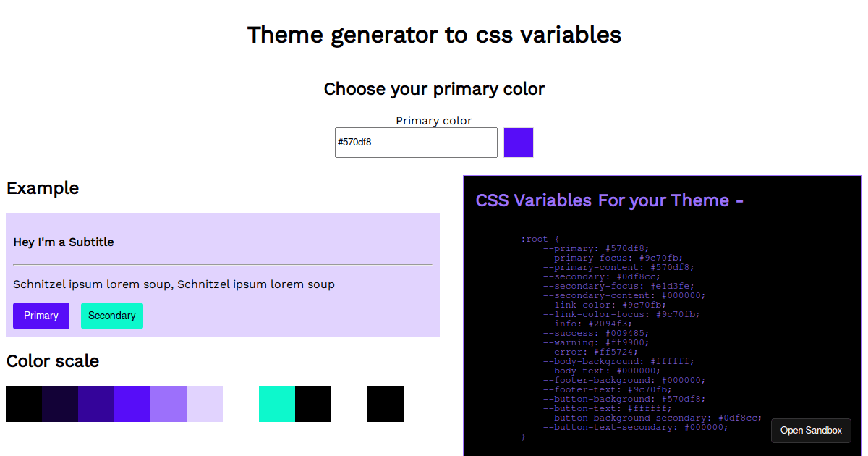Click the primary color hex input field
Screen dimensions: 868x456
point(416,143)
